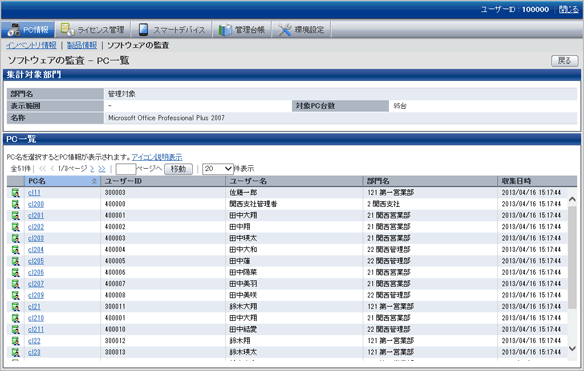Click the 戻る button
Image resolution: width=584 pixels, height=371 pixels.
click(x=565, y=61)
